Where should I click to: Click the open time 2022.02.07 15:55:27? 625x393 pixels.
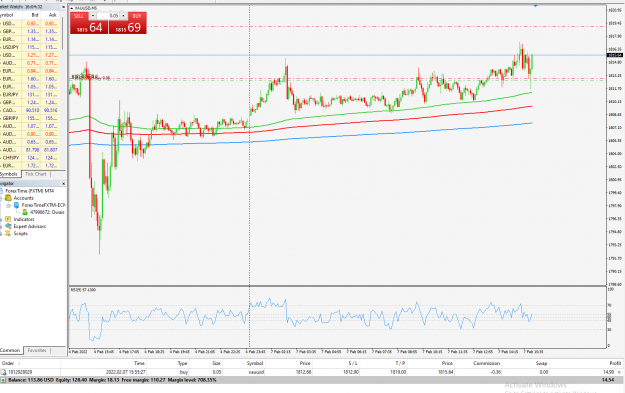click(x=126, y=372)
